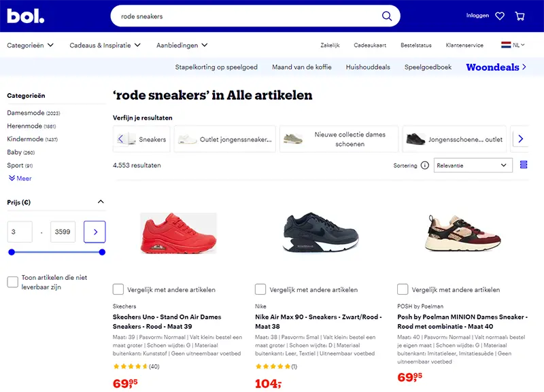Click the bol. logo
Screen dimensions: 544x392
coord(26,15)
